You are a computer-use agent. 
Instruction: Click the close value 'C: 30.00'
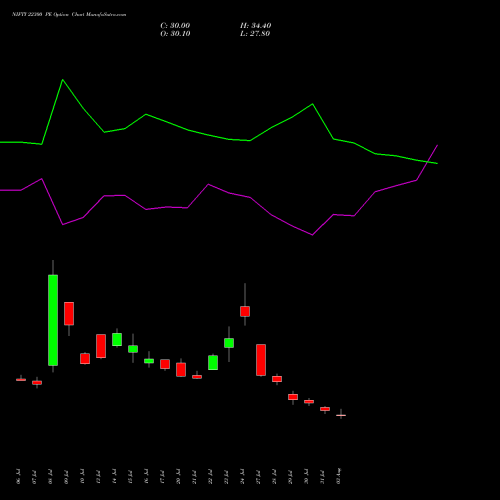tap(175, 26)
